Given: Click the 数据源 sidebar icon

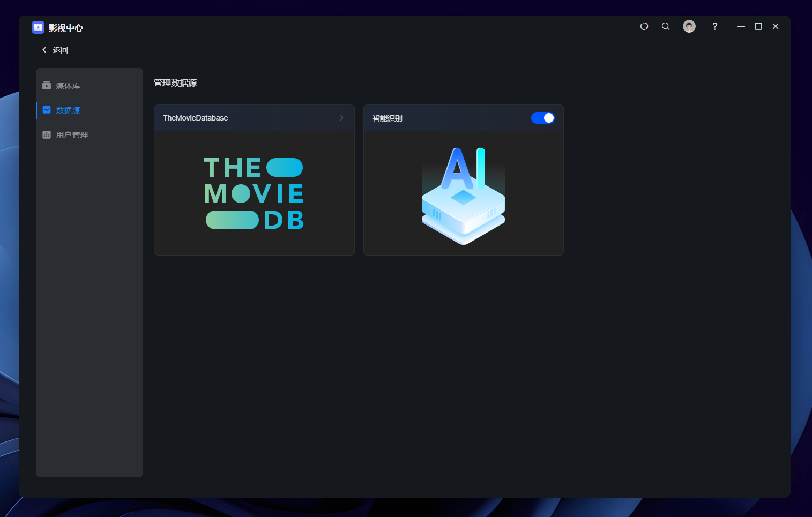Looking at the screenshot, I should (x=47, y=110).
